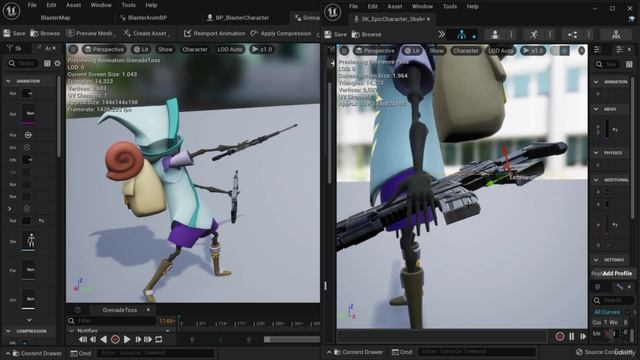Collapse Notifies track in timeline
Screen dimensions: 640x360
click(x=72, y=330)
